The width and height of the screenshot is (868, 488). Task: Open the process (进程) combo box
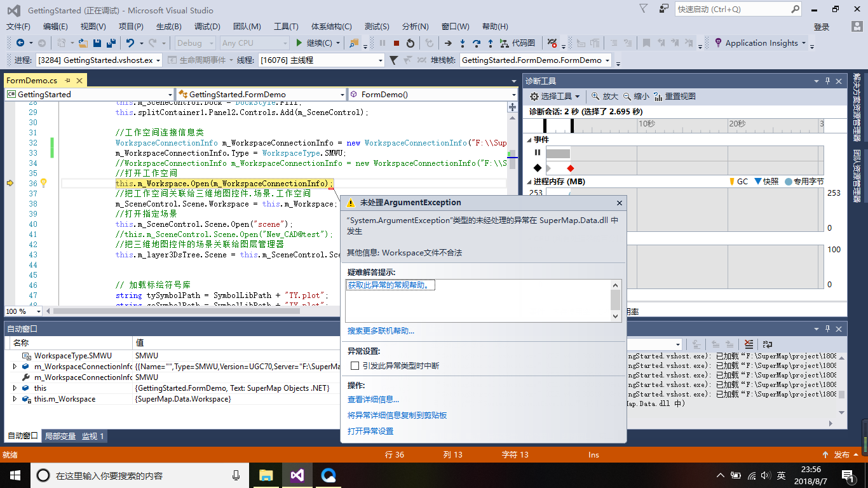pos(99,60)
